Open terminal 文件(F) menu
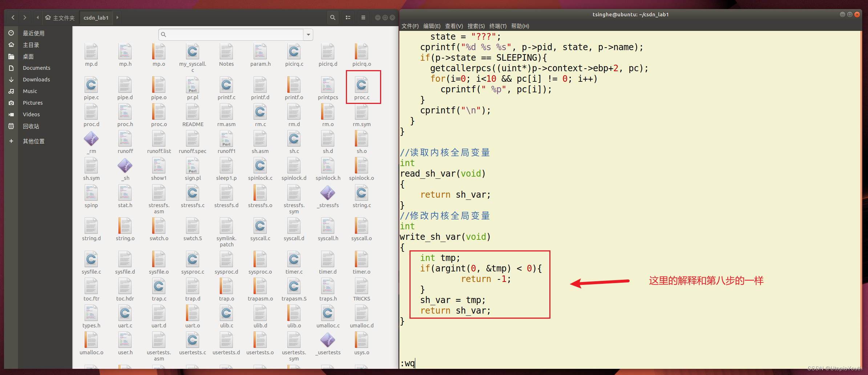The width and height of the screenshot is (868, 375). tap(410, 26)
